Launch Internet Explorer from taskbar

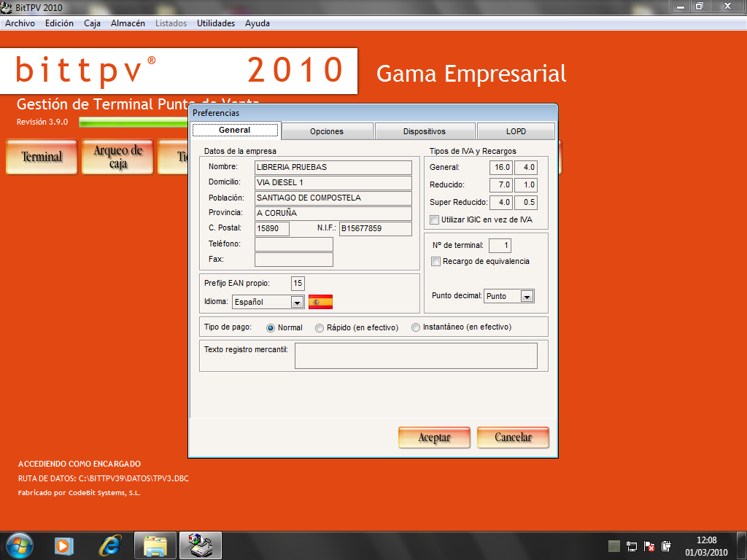tap(109, 545)
